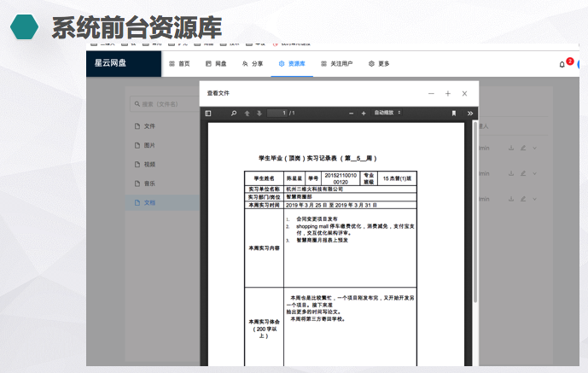
Task: Open the 分享 share tab
Action: pos(253,64)
